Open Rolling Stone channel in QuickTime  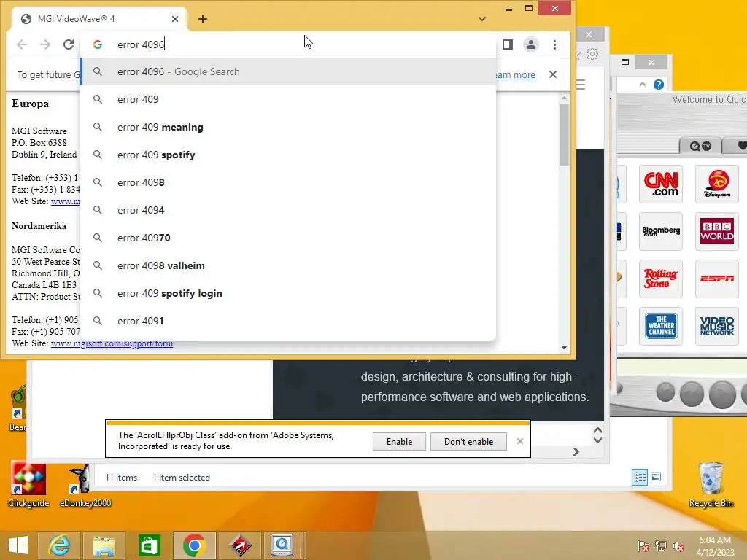[661, 279]
